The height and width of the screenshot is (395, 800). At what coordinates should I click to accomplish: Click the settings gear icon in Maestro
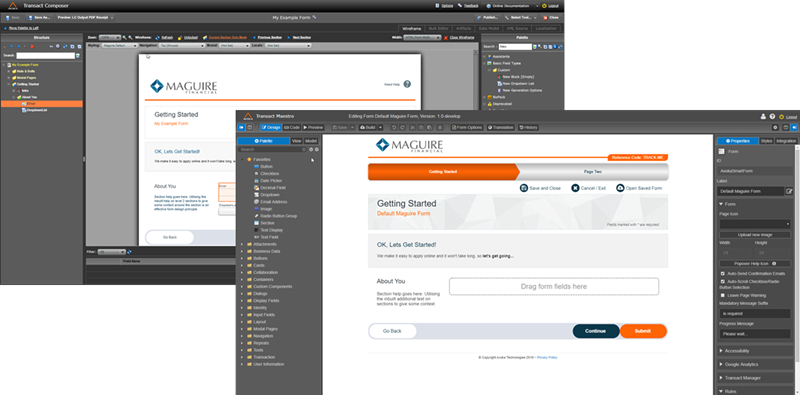point(776,127)
